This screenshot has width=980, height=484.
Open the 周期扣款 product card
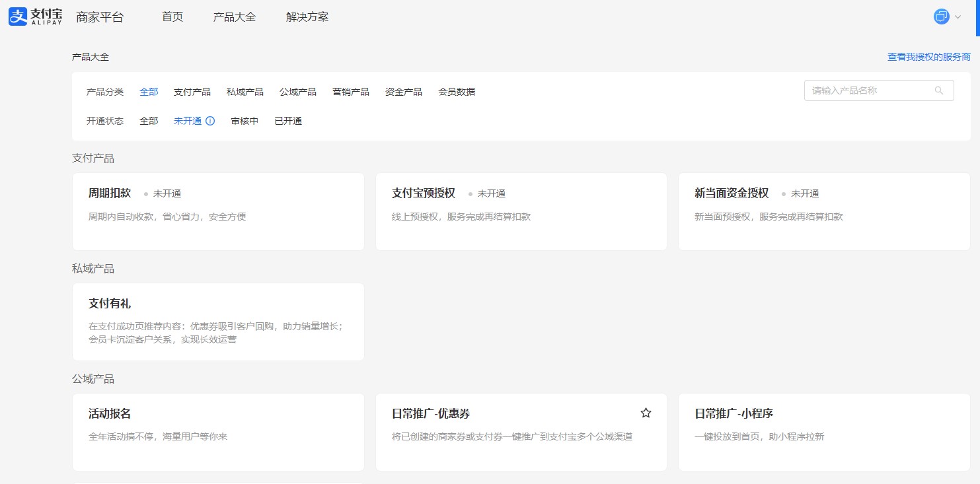pos(218,212)
